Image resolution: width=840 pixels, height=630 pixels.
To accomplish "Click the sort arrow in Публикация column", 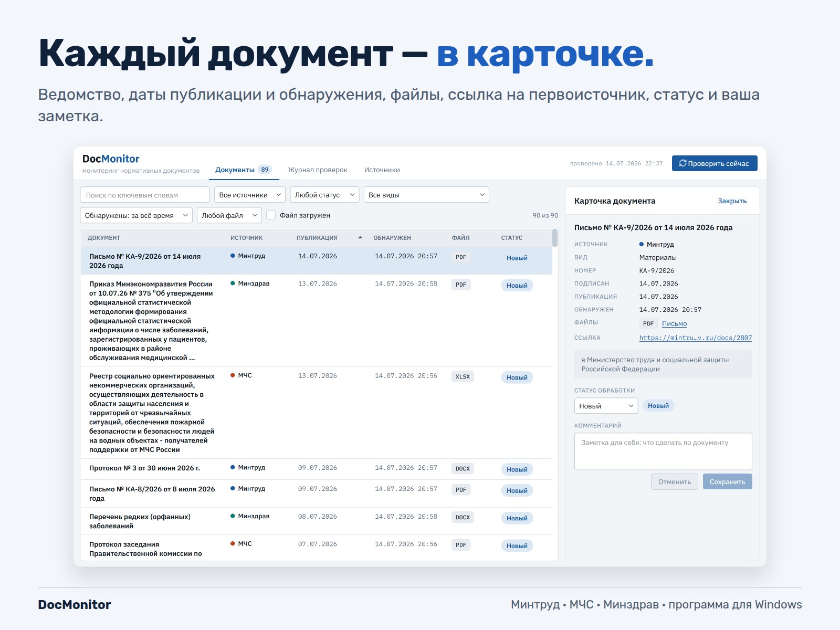I will click(360, 238).
